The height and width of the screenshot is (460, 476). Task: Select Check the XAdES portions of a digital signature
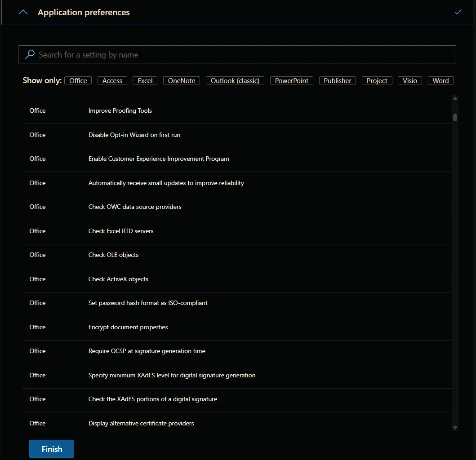237,400
